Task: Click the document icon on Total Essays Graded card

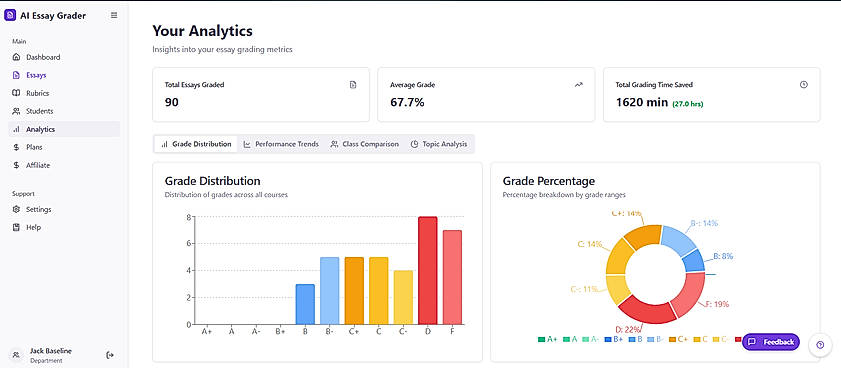Action: click(353, 84)
